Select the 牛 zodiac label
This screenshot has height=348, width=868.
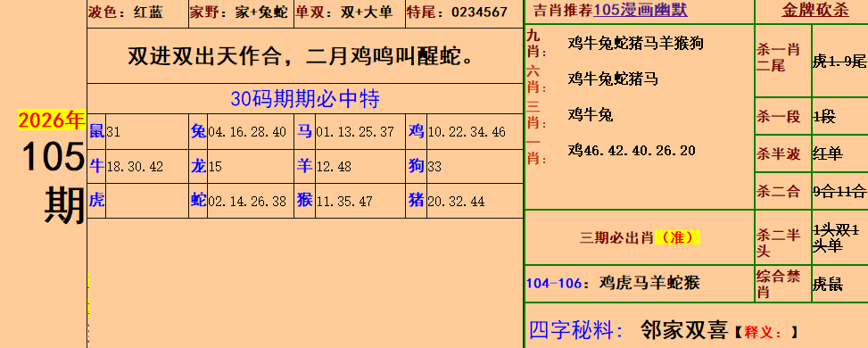click(96, 166)
